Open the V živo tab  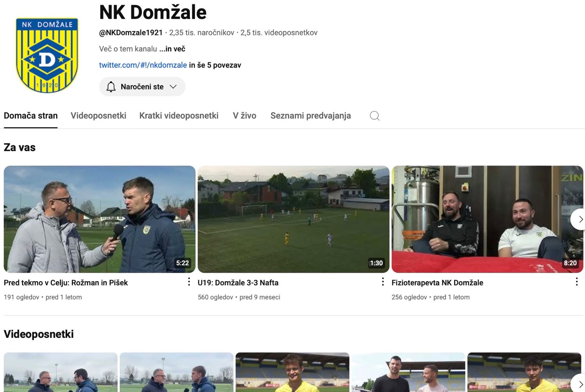(245, 116)
